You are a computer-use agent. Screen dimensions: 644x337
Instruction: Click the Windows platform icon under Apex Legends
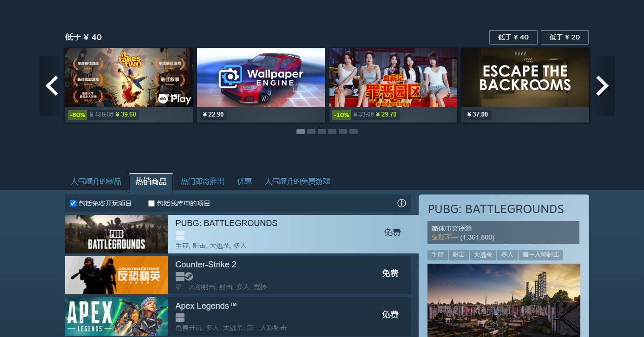tap(180, 318)
